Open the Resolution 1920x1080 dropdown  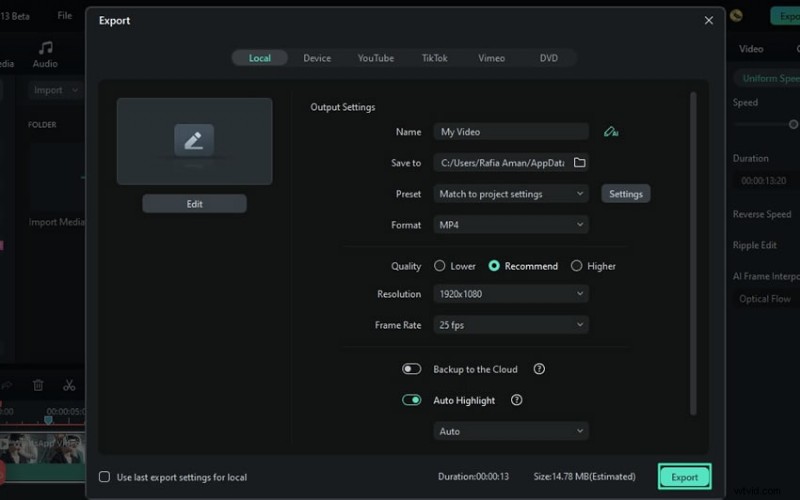click(511, 294)
